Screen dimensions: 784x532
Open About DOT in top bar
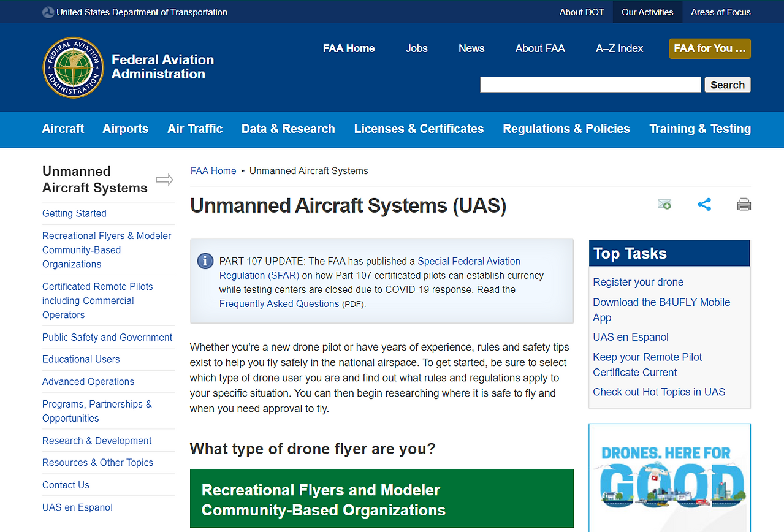click(x=582, y=12)
